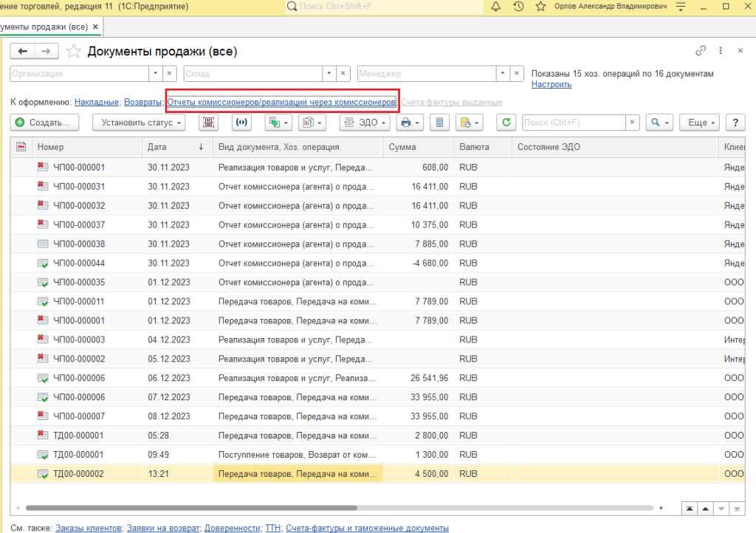Image resolution: width=756 pixels, height=533 pixels.
Task: Open the history clock icon in title bar
Action: click(x=518, y=7)
